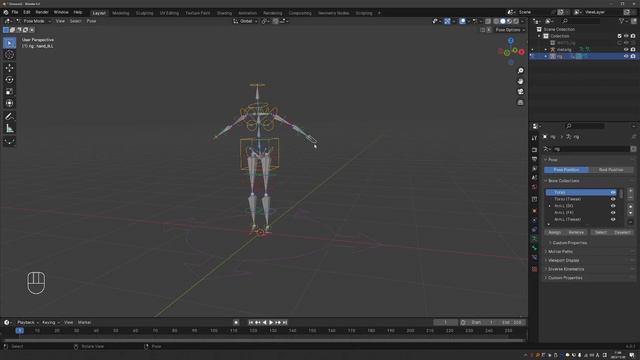
Task: Switch to the UV Editing workspace tab
Action: tap(169, 13)
